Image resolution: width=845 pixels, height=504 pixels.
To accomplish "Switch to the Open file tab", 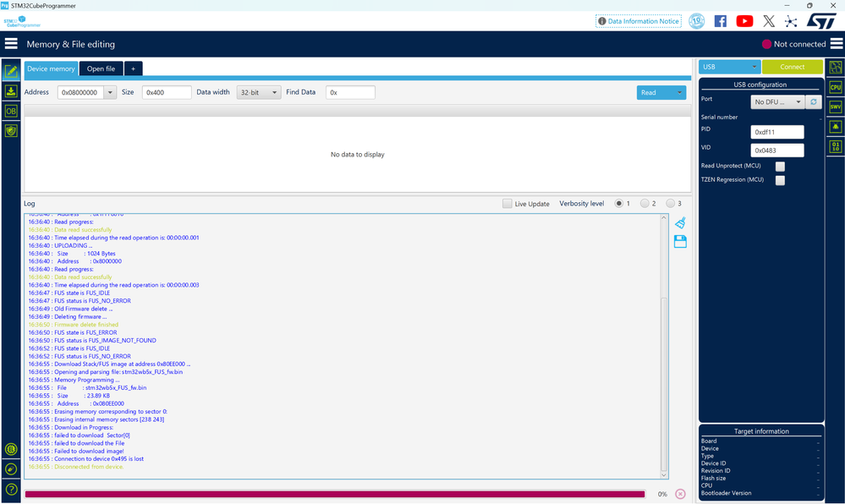I will coord(101,68).
